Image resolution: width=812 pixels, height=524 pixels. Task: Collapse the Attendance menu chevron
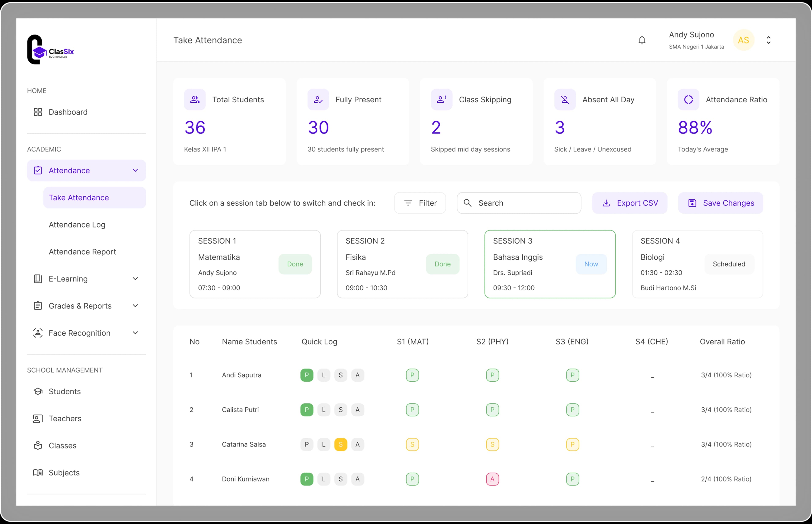(x=135, y=171)
